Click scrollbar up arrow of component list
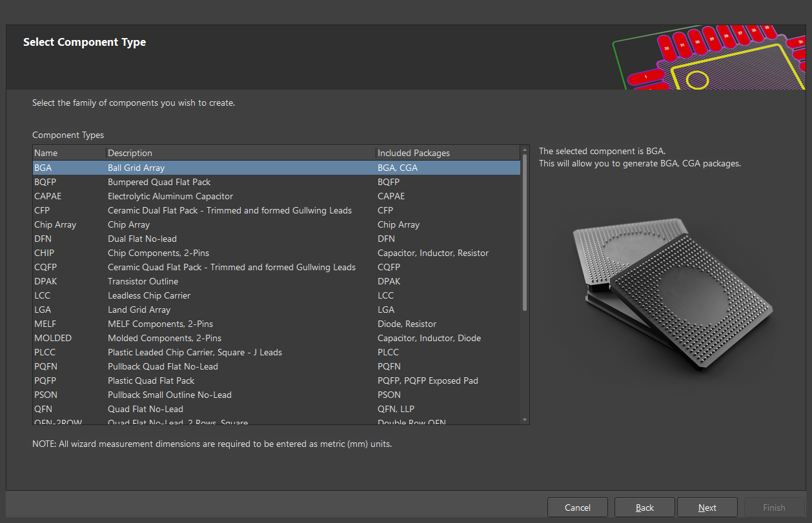812x523 pixels. (x=525, y=150)
